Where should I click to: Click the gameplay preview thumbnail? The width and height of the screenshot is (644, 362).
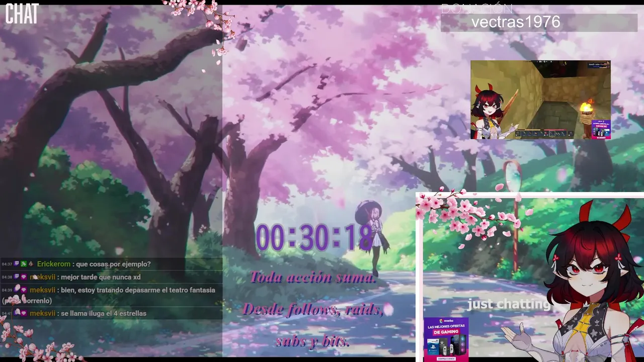(540, 100)
